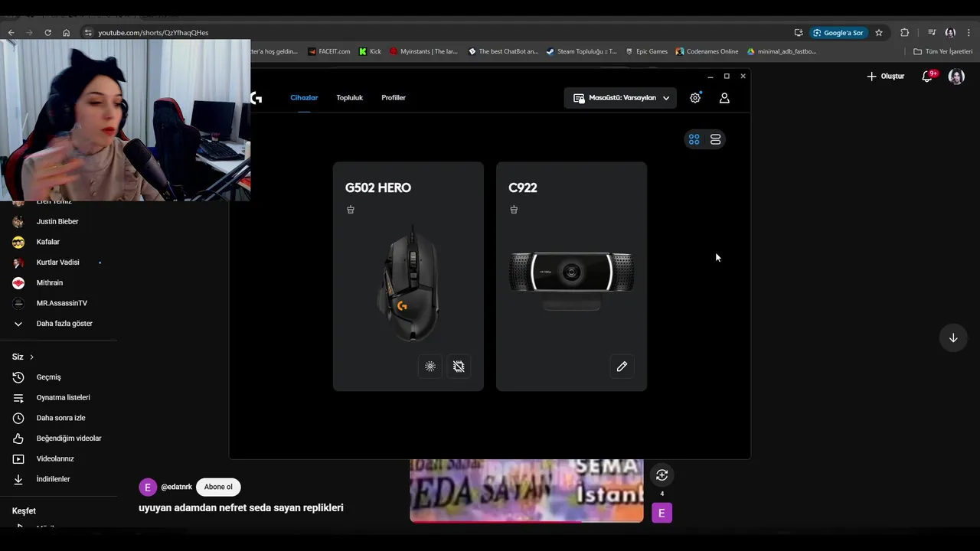
Task: Open Codenames Online bookmark
Action: coord(707,51)
